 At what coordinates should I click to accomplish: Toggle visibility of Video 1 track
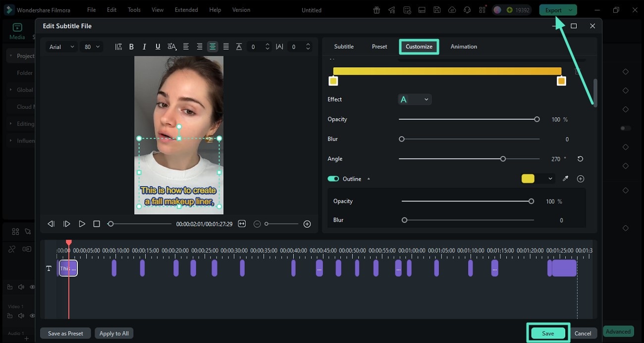pyautogui.click(x=32, y=316)
